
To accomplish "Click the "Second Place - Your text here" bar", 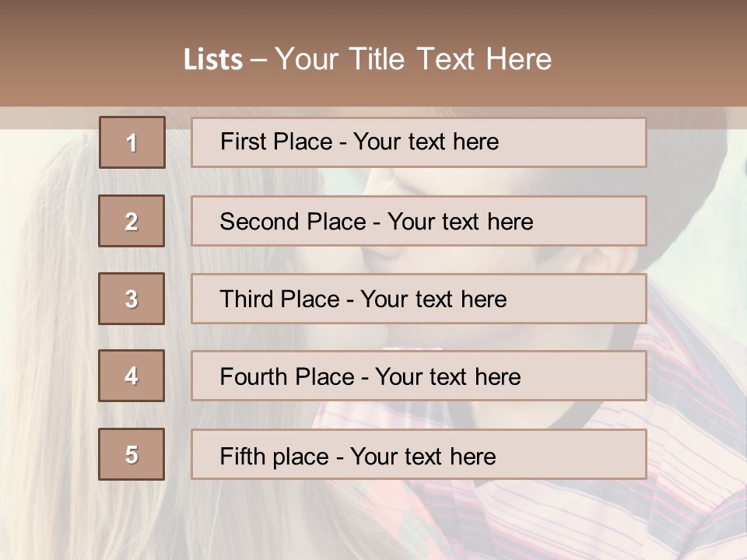I will [x=419, y=221].
